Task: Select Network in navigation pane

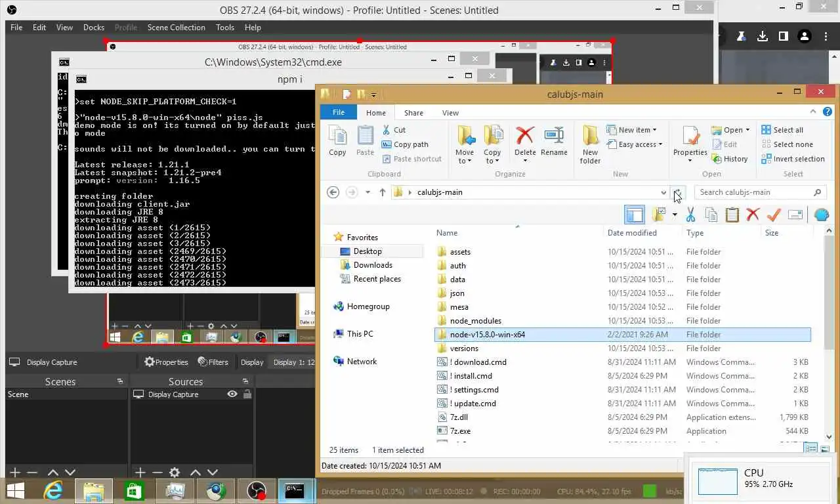Action: (362, 362)
